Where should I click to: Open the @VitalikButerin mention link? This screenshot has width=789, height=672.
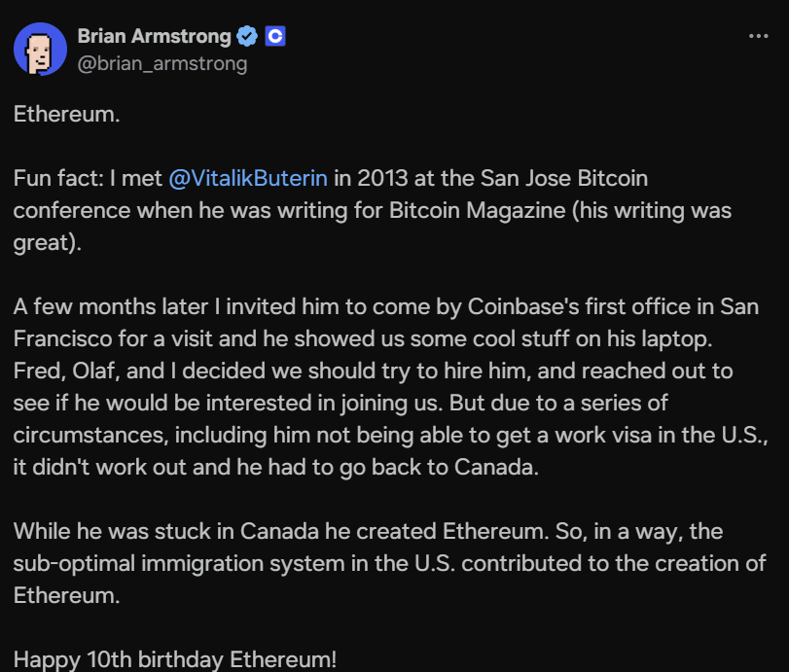[x=249, y=179]
